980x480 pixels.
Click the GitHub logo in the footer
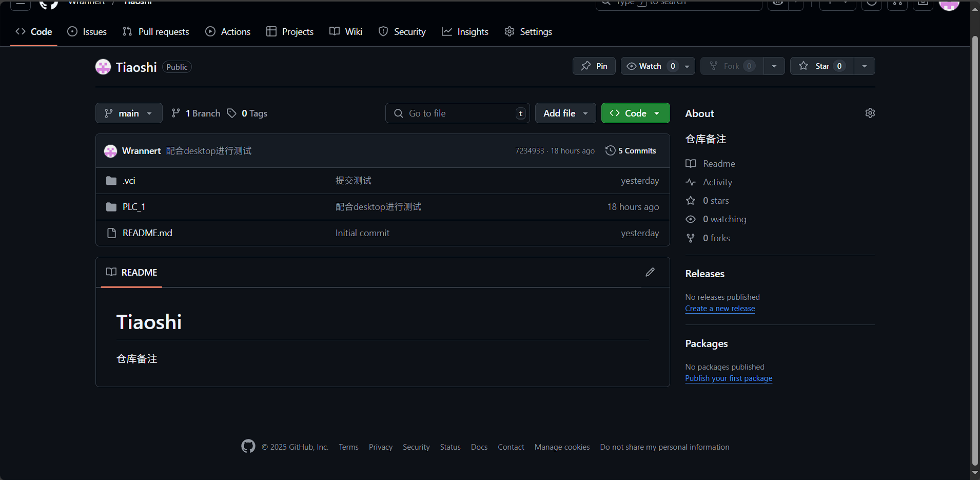point(248,446)
